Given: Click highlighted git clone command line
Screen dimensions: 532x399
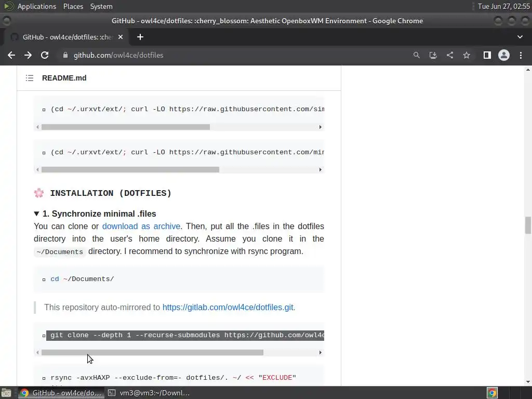Looking at the screenshot, I should click(x=185, y=336).
